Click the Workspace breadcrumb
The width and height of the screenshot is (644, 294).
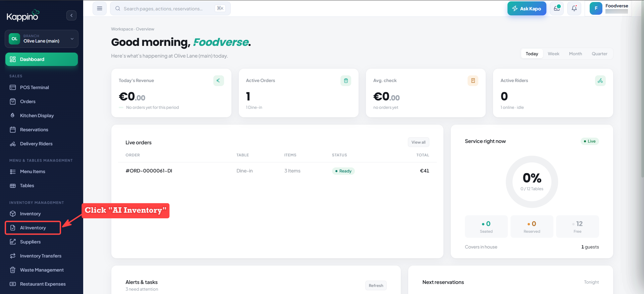click(122, 29)
